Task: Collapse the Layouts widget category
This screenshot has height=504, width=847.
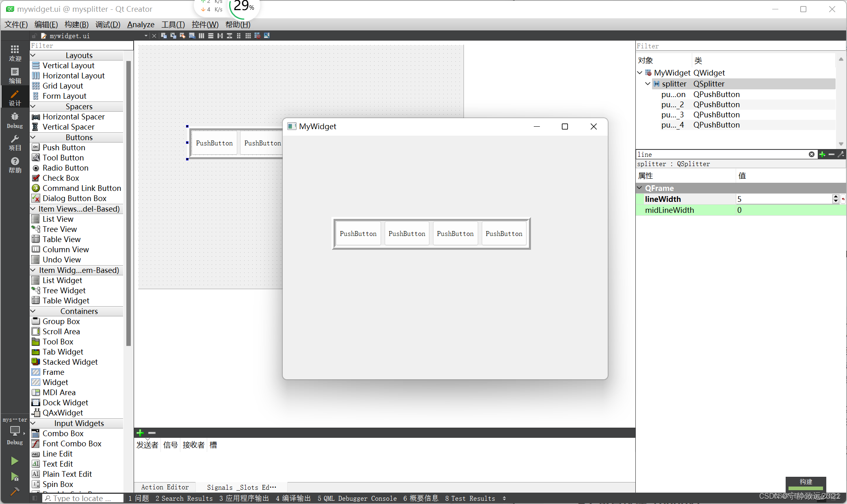Action: [x=33, y=55]
